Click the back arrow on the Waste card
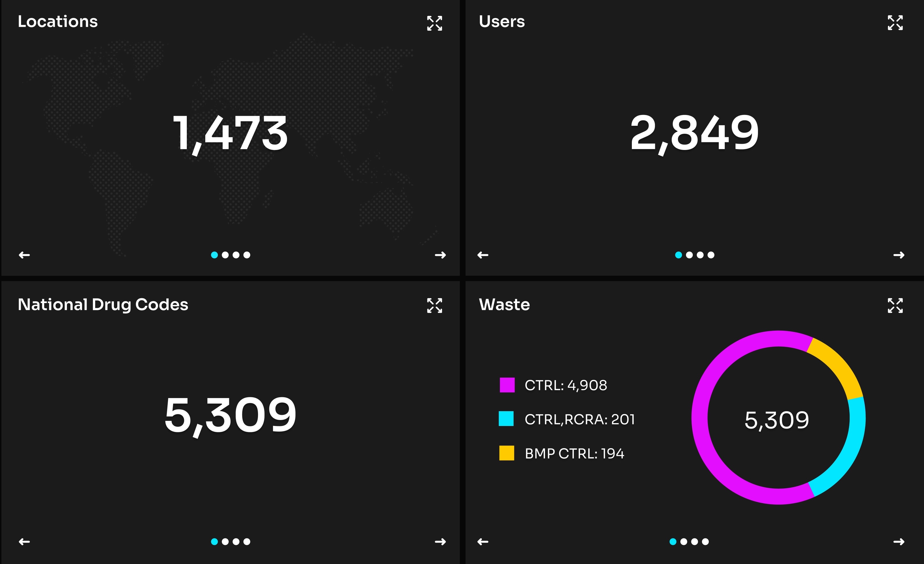Screen dimensions: 924x564 coord(483,541)
